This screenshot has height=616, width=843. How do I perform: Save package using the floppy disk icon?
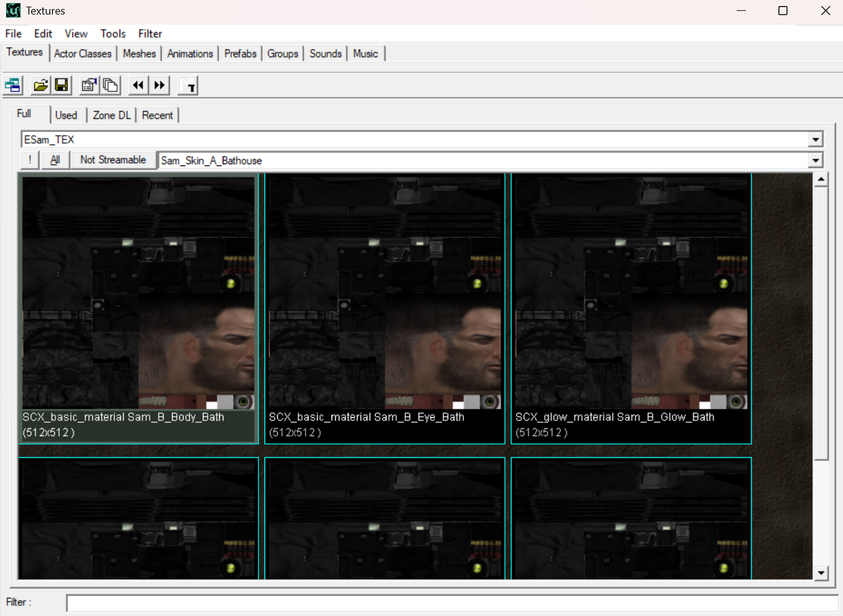62,85
